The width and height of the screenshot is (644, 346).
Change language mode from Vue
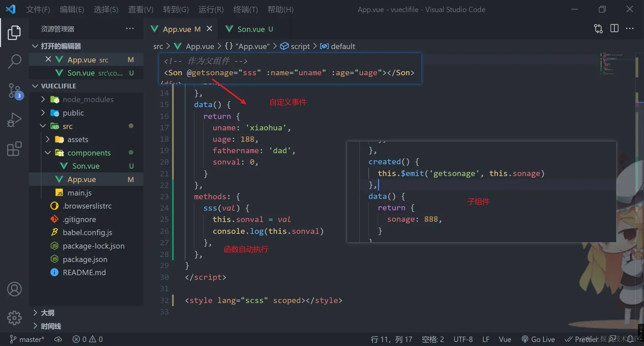click(505, 339)
